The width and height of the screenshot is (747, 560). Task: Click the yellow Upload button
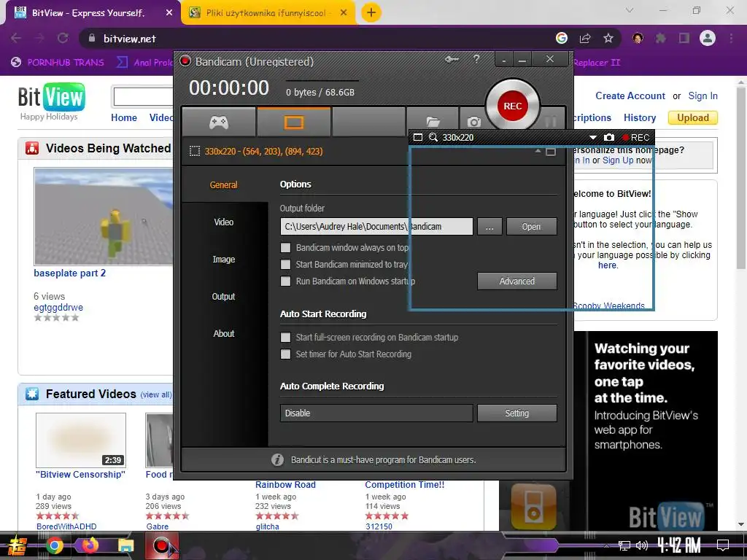(693, 117)
